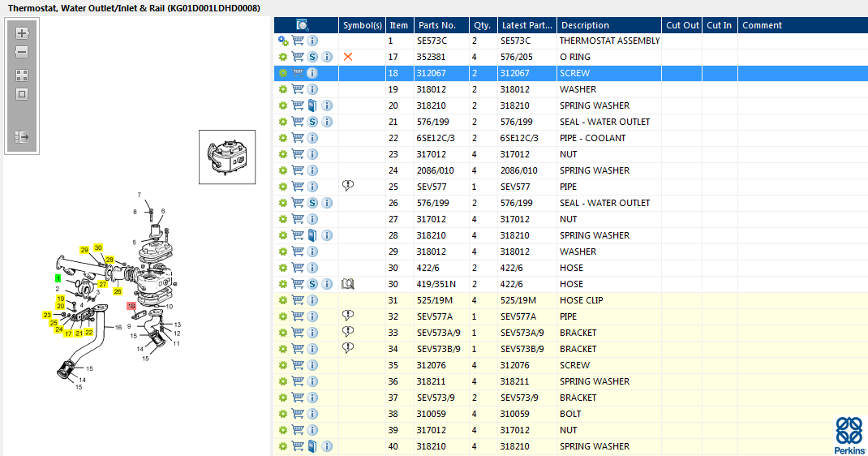The image size is (868, 456).
Task: Click the Symbol(s) column header
Action: pyautogui.click(x=362, y=25)
